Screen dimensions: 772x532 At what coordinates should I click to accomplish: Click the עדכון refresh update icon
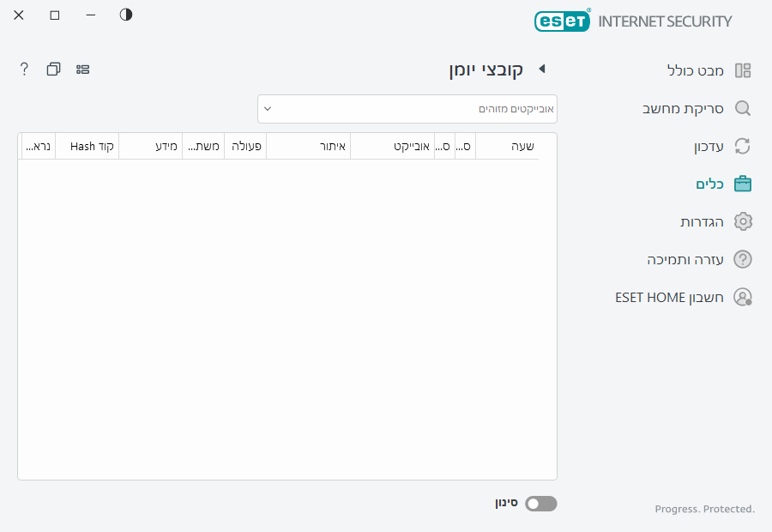pos(743,146)
